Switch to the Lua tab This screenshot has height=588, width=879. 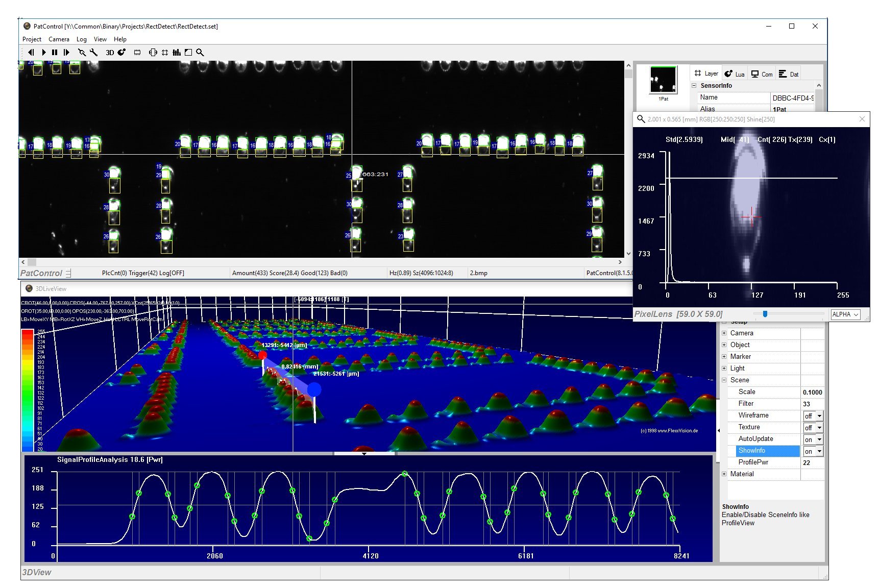click(735, 73)
